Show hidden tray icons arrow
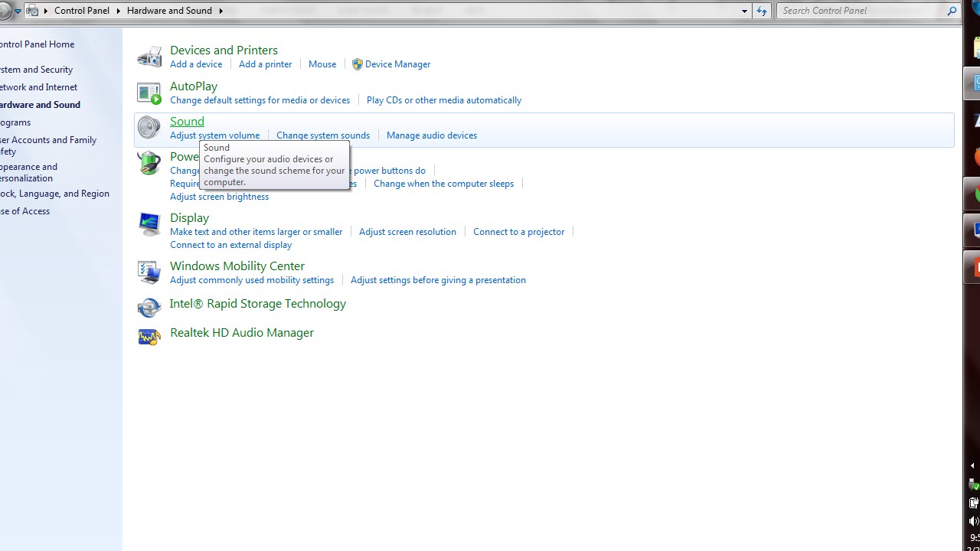This screenshot has height=551, width=980. point(972,465)
